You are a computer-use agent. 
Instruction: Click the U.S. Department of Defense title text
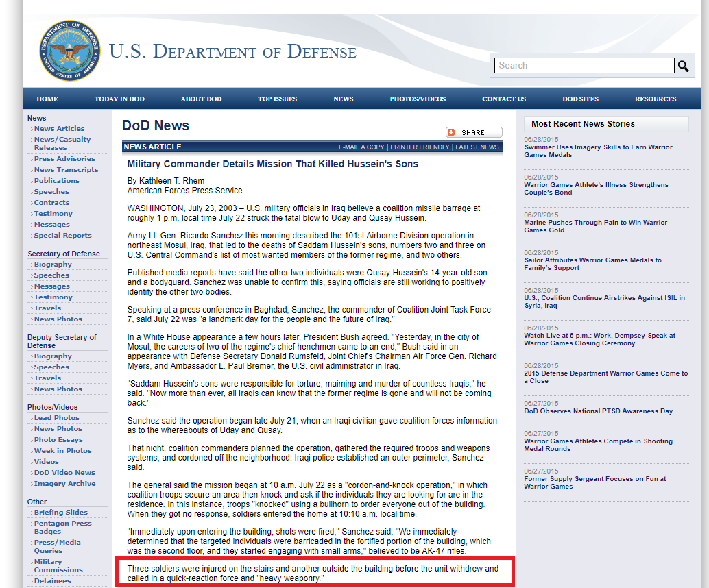(233, 51)
